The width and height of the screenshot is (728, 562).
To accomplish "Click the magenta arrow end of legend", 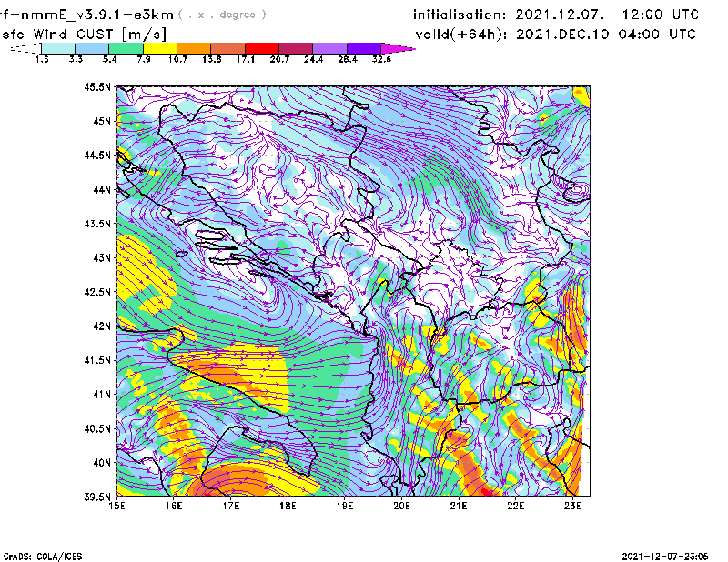I will point(398,48).
